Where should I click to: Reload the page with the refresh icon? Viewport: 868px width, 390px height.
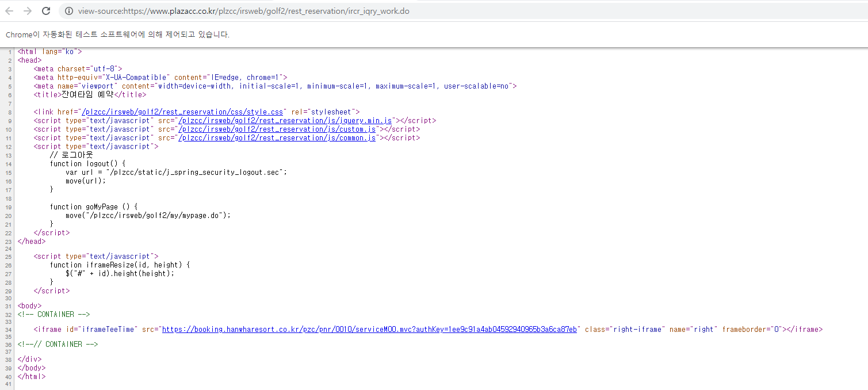[x=46, y=11]
